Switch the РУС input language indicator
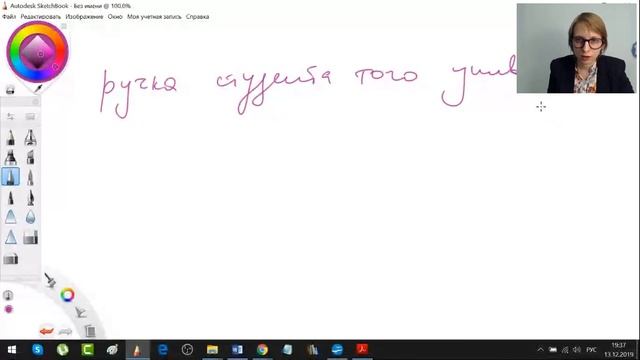 pyautogui.click(x=591, y=350)
